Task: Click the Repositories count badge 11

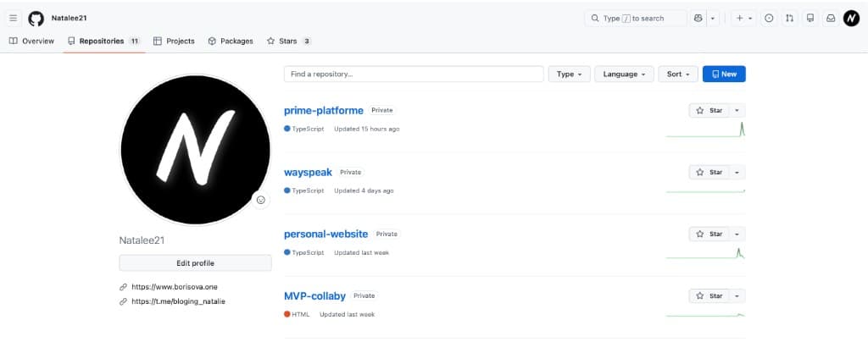Action: tap(135, 41)
